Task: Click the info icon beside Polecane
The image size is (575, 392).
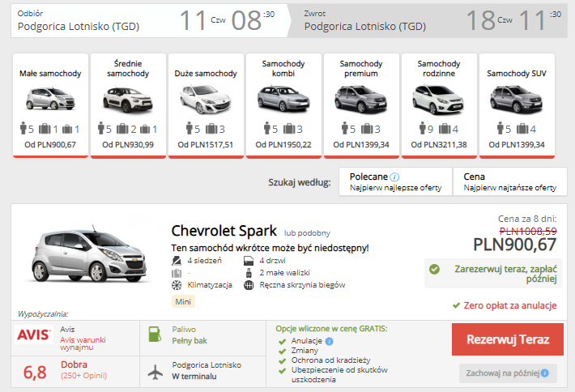Action: click(x=394, y=177)
